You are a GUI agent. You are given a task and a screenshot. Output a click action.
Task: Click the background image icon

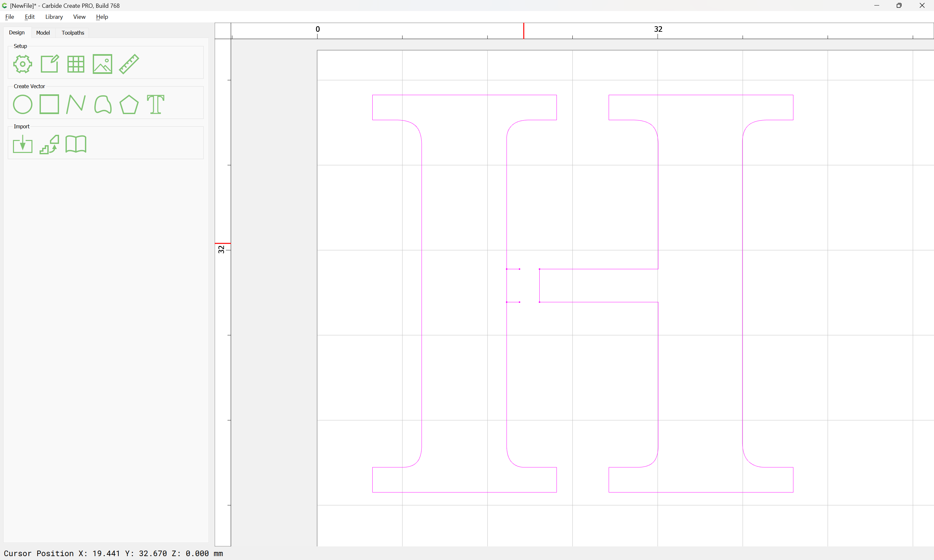coord(102,64)
